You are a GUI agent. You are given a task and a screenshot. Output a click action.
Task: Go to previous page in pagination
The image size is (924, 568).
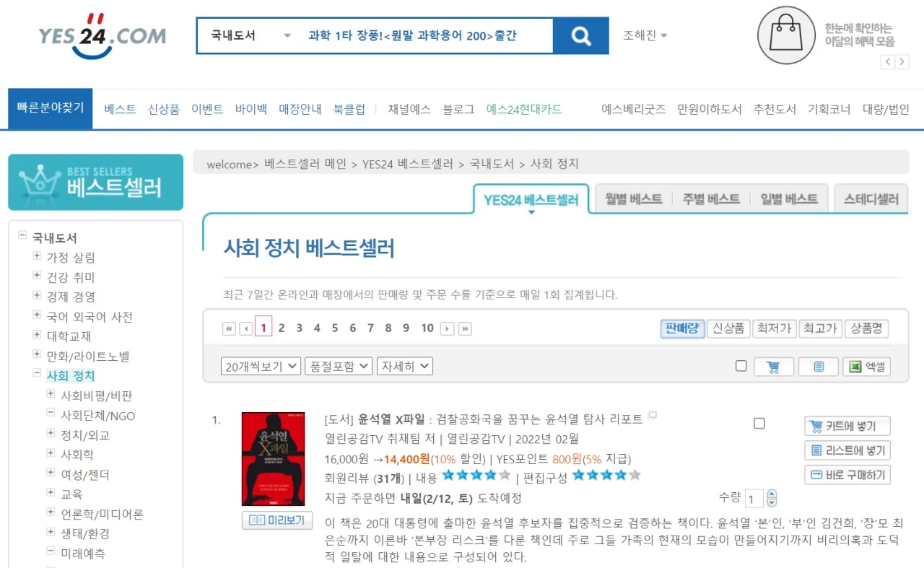245,328
